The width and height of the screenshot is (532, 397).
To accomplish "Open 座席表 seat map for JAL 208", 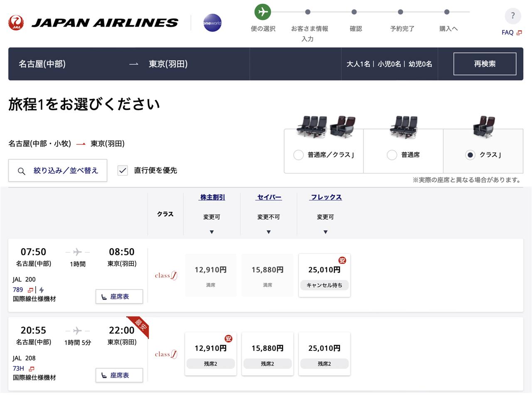I will (x=119, y=375).
